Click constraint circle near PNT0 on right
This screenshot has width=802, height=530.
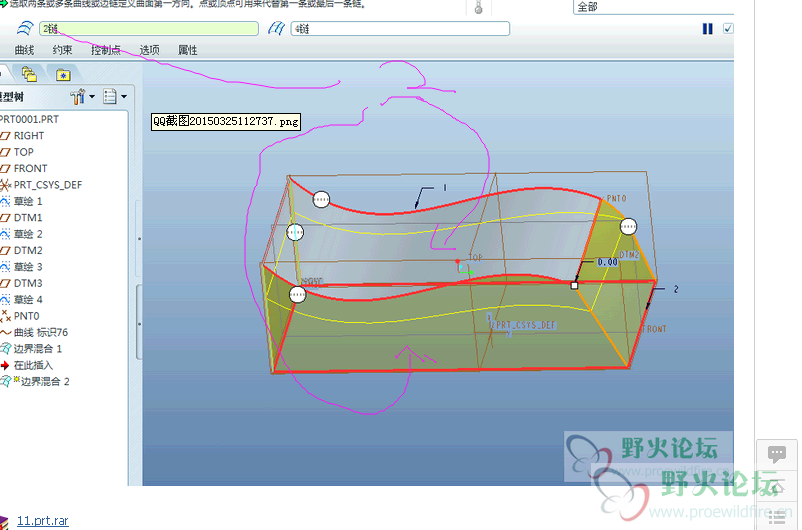[628, 226]
